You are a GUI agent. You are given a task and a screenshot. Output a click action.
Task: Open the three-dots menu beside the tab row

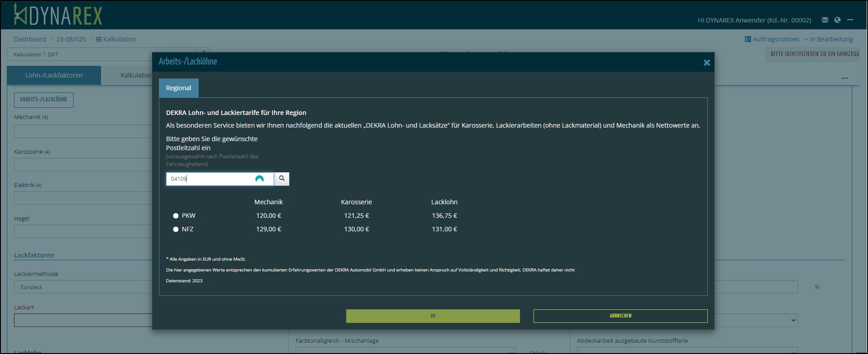tap(845, 78)
